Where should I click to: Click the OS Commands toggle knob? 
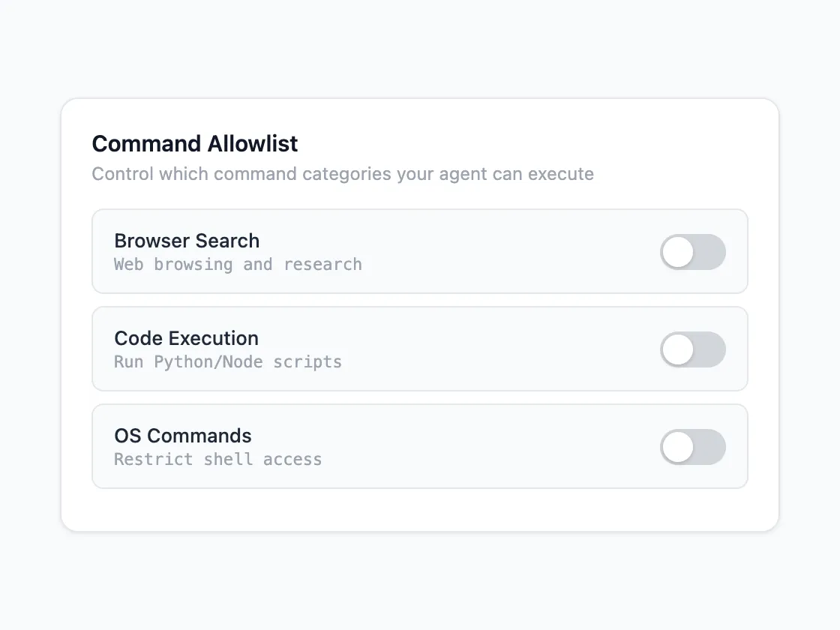(x=677, y=447)
